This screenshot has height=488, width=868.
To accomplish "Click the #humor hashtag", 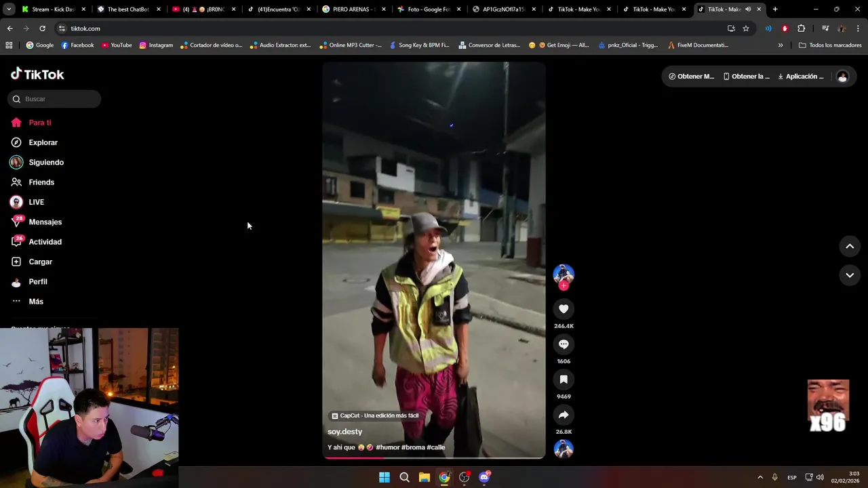I will coord(388,447).
